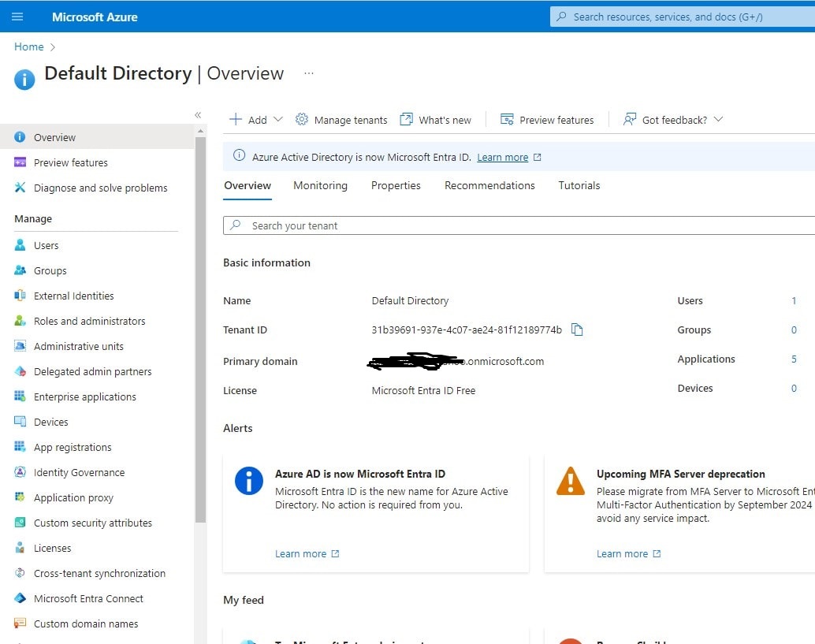
Task: Open the ellipsis more options beside Overview title
Action: [309, 73]
